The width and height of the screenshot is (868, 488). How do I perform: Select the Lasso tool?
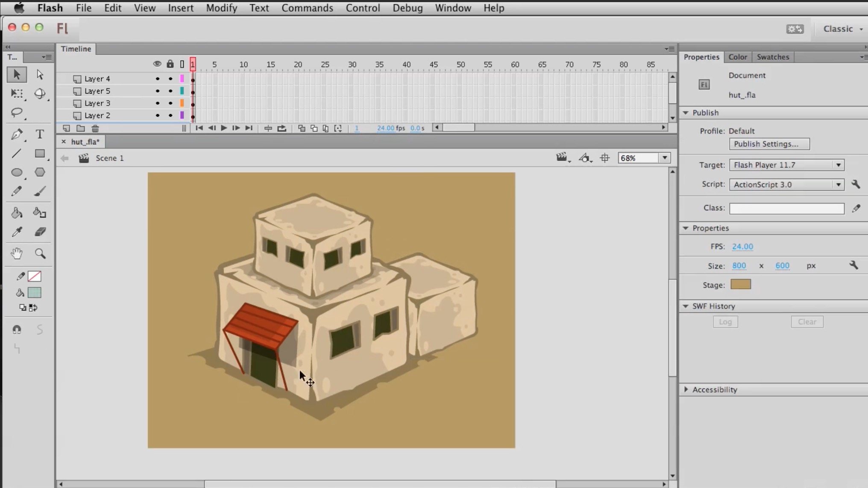click(x=18, y=112)
